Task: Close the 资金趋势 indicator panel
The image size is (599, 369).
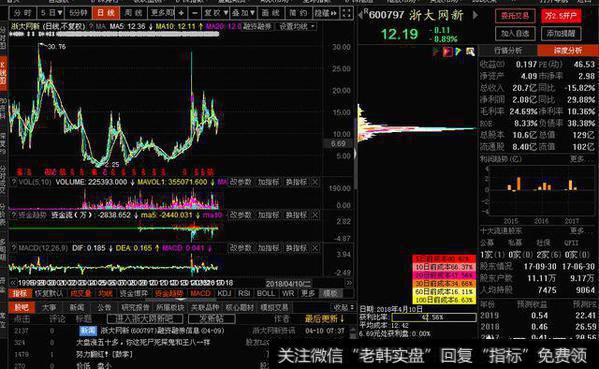Action: (x=315, y=215)
